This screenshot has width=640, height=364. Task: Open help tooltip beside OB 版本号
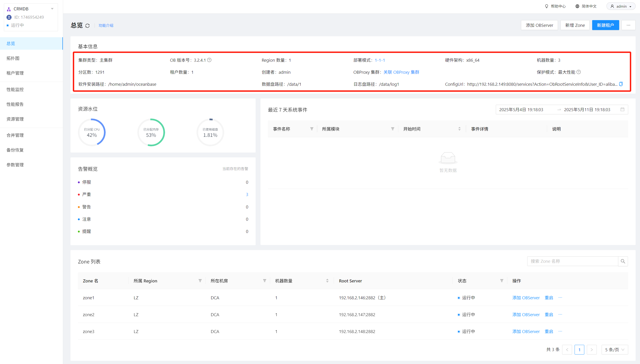[x=209, y=60]
